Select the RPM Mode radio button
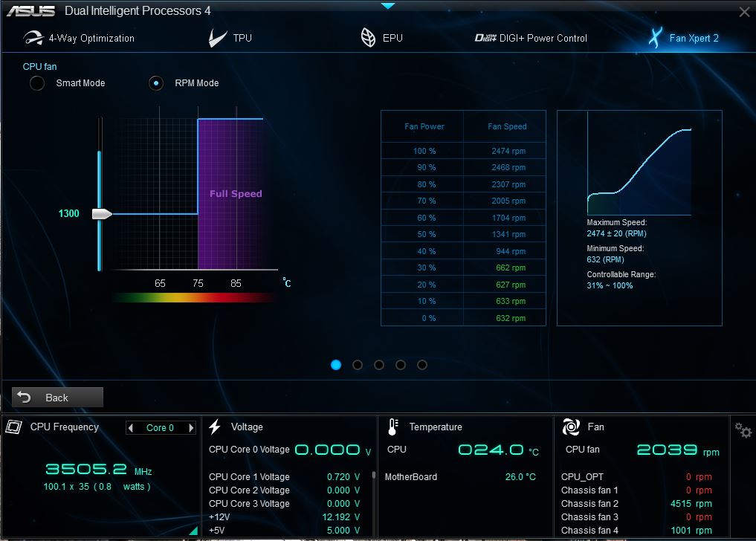Screen dimensions: 756x541 point(155,83)
